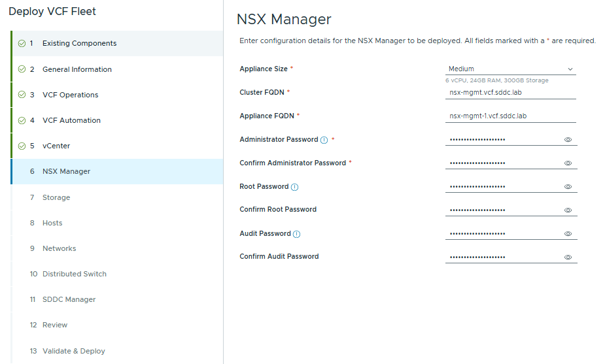Jump to the Networks step
605x364 pixels.
(59, 248)
